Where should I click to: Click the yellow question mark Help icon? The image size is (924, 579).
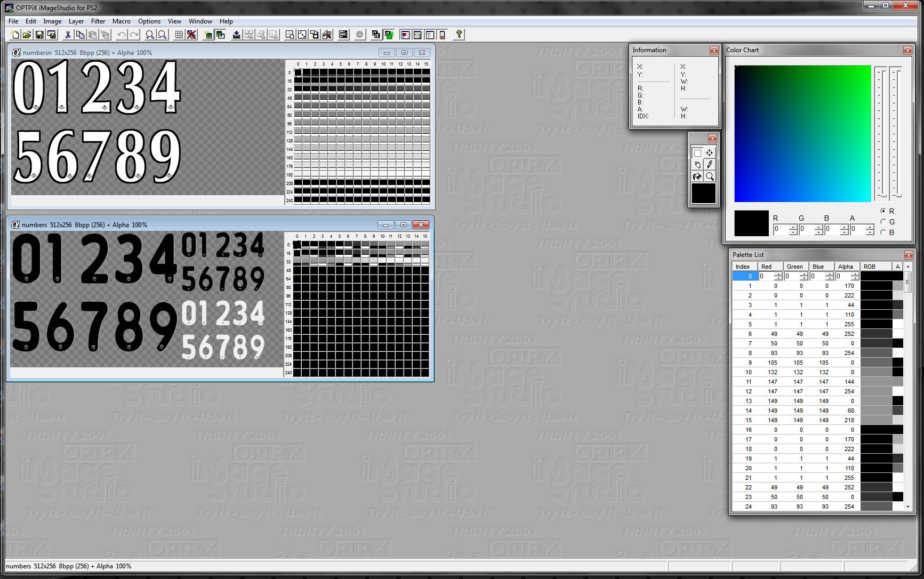click(x=459, y=35)
